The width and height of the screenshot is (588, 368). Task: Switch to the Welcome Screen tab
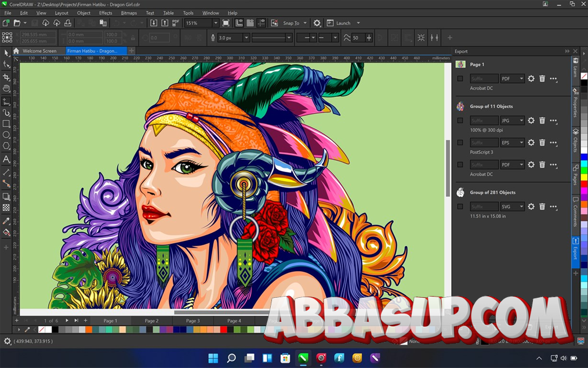(x=39, y=51)
